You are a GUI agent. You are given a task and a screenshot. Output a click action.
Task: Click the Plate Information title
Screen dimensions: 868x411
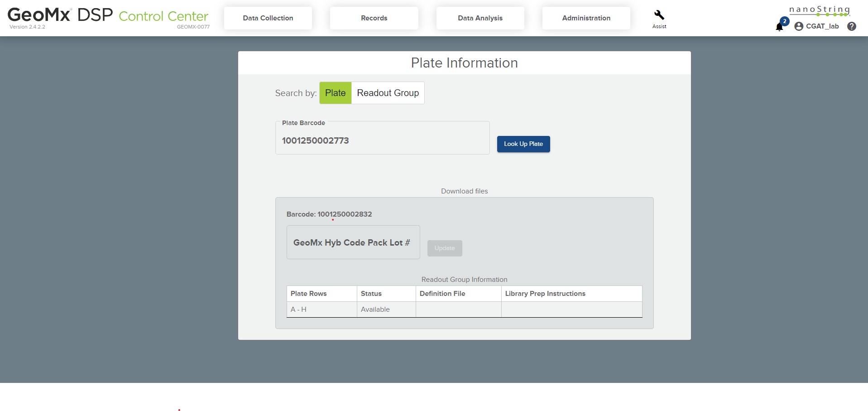coord(465,63)
